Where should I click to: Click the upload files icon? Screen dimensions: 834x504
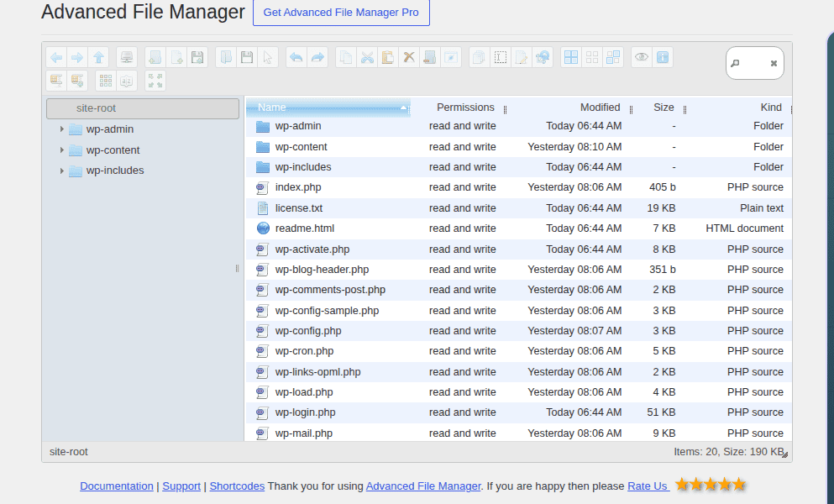pos(197,57)
